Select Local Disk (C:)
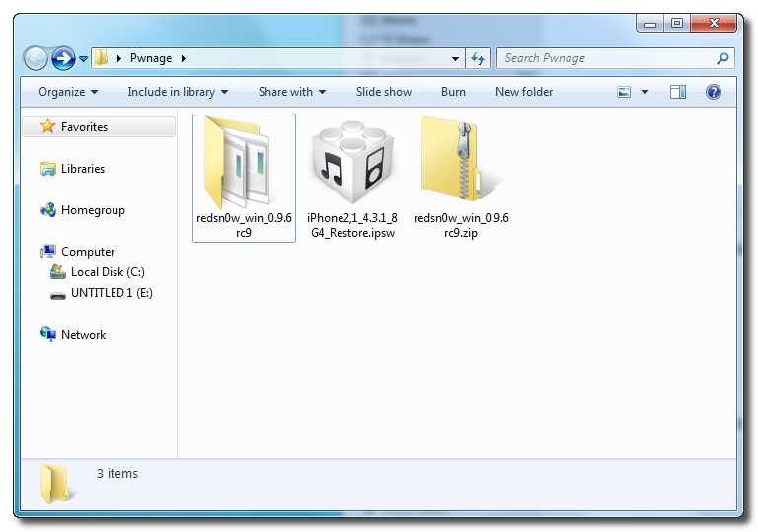 point(108,272)
